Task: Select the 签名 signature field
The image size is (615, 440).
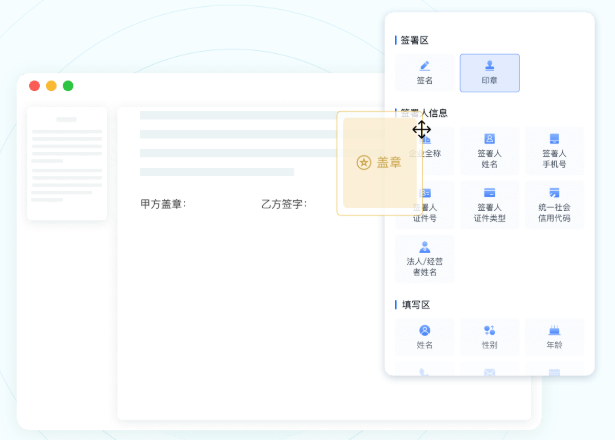Action: pos(424,73)
